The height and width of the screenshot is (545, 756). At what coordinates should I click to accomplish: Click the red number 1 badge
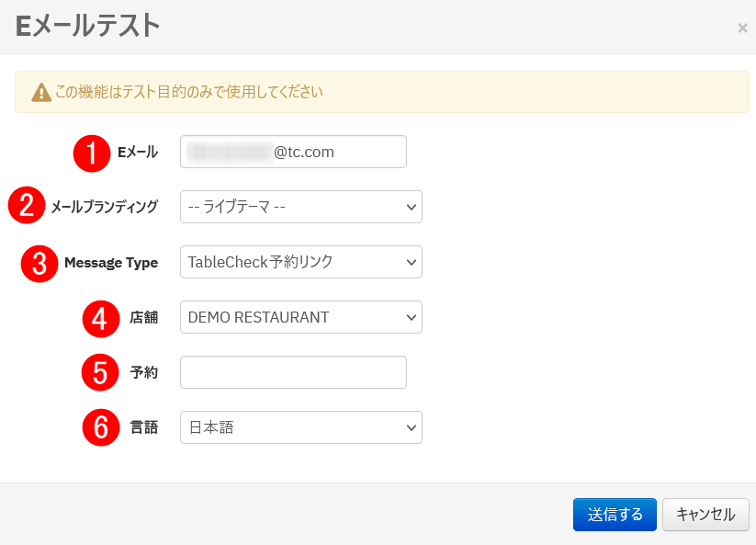click(92, 153)
